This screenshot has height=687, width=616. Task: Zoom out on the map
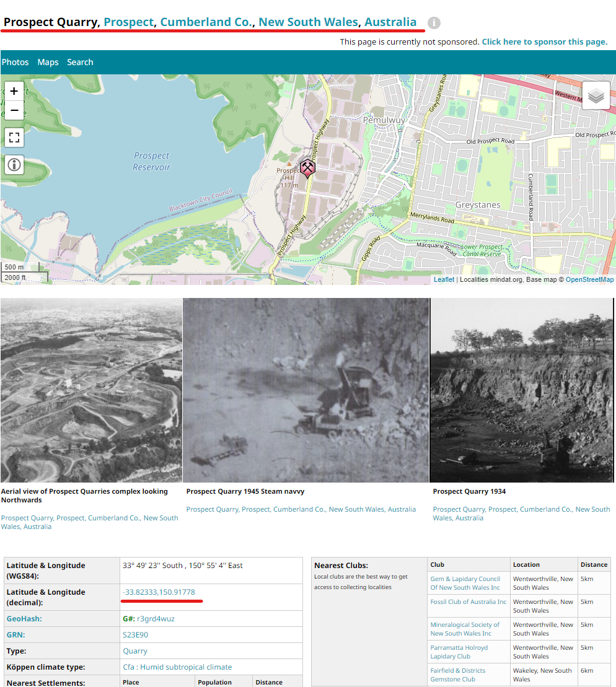14,110
